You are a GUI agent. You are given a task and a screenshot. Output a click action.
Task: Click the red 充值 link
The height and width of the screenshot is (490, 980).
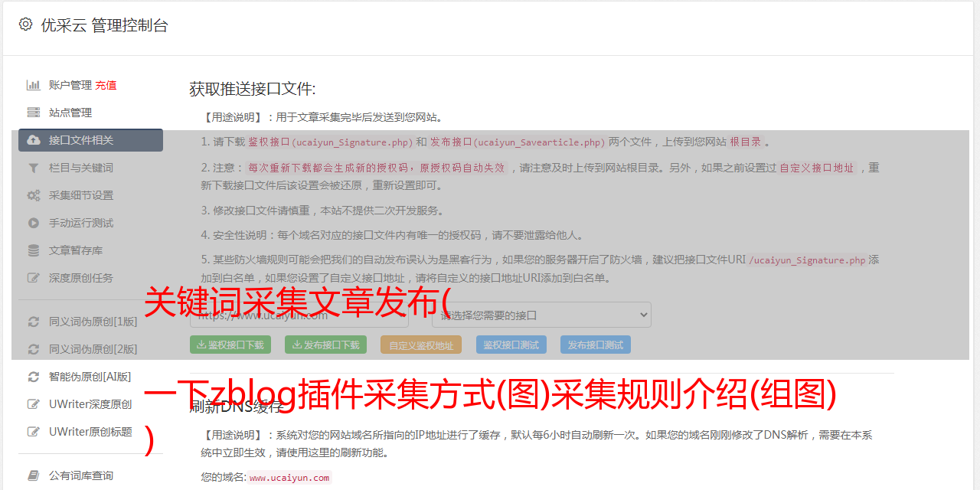point(106,85)
